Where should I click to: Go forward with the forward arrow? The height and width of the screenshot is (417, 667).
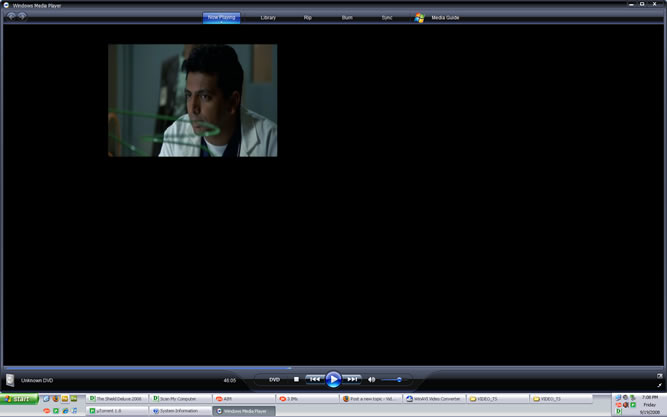pos(22,16)
